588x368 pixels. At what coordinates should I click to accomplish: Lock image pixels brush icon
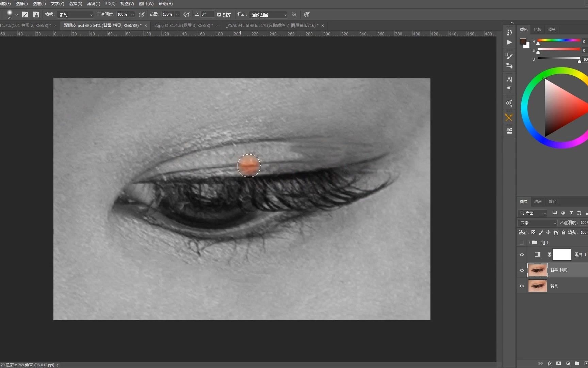click(541, 232)
